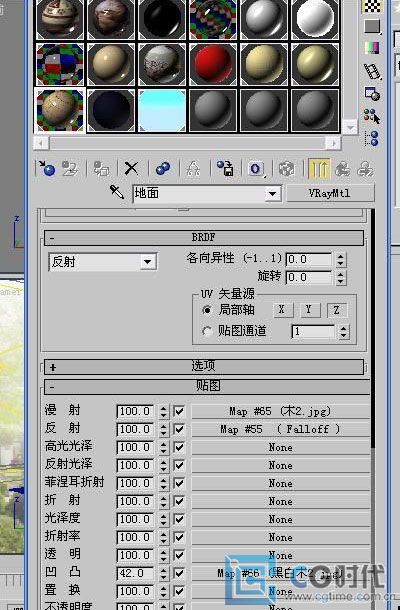Open Map #55 (Falloff) reflection map
400x610 pixels.
coord(280,429)
